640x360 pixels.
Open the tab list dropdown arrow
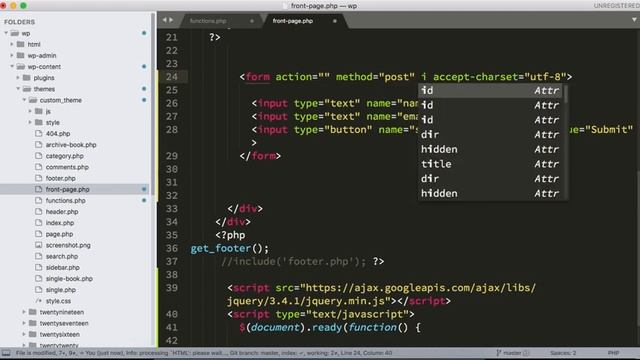pos(634,20)
